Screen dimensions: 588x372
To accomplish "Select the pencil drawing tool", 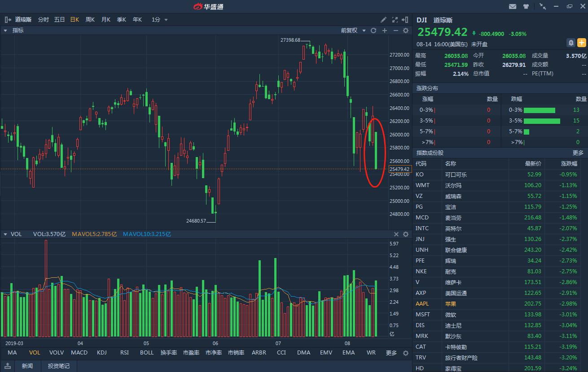I will [383, 20].
